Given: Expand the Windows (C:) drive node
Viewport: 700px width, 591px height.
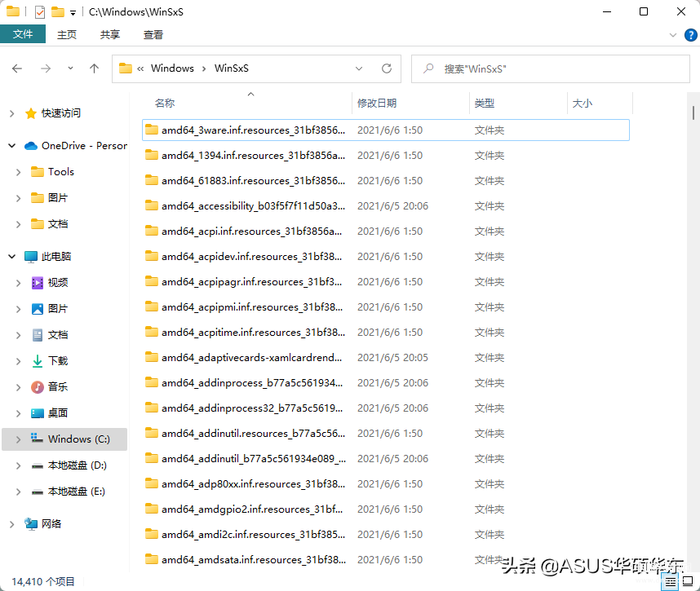Looking at the screenshot, I should pyautogui.click(x=18, y=439).
